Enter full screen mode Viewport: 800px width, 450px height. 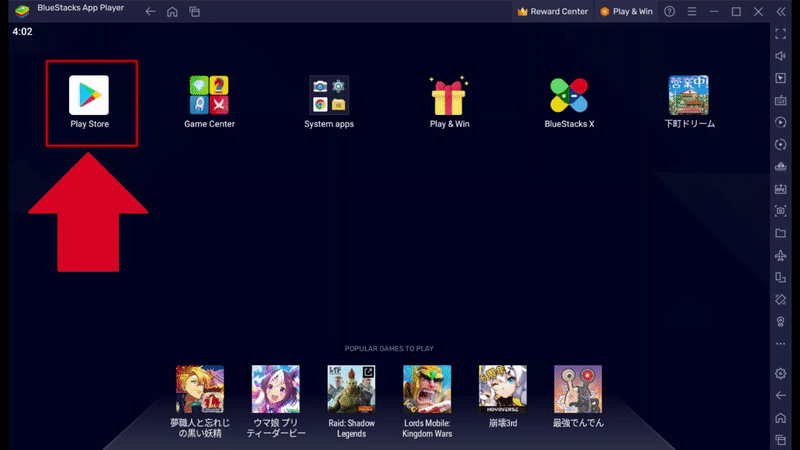[x=781, y=34]
